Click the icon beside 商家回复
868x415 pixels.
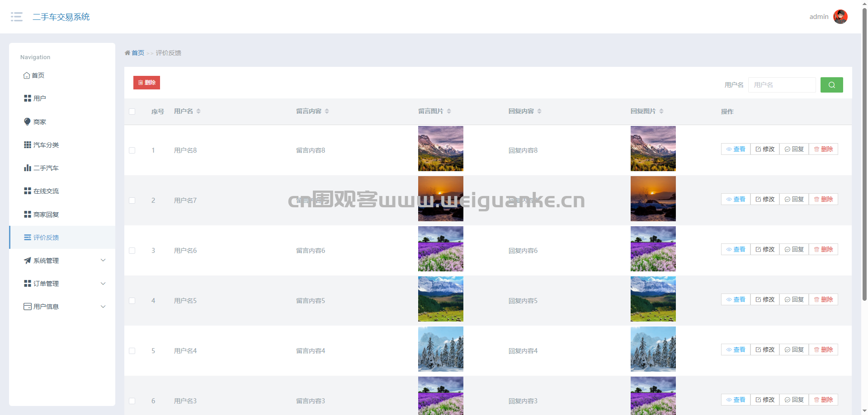click(28, 214)
